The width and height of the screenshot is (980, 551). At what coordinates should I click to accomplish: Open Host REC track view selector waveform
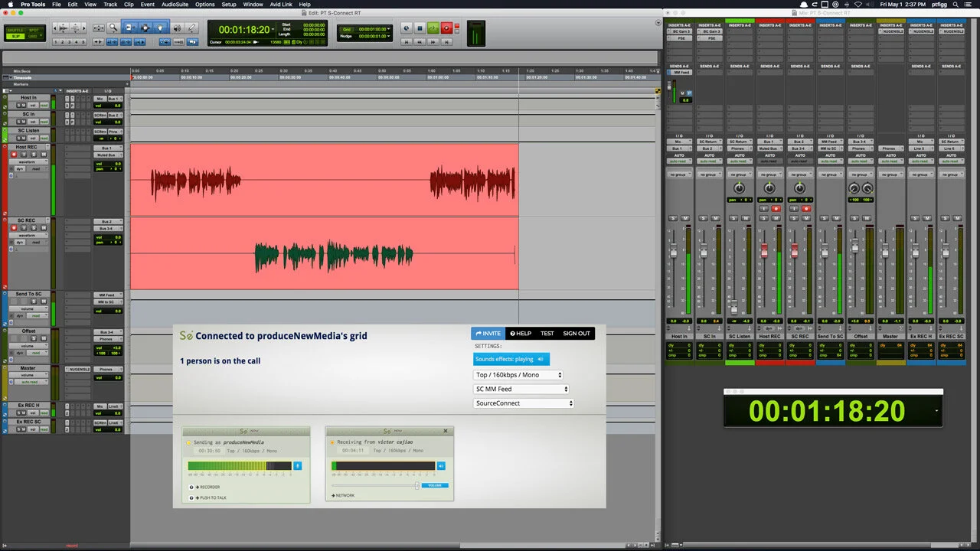point(28,161)
